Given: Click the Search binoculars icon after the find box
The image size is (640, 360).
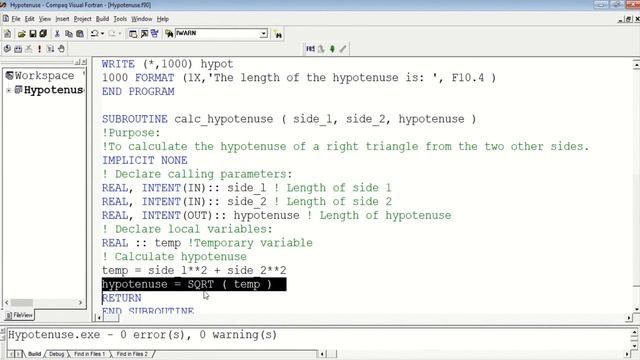Looking at the screenshot, I should 278,35.
